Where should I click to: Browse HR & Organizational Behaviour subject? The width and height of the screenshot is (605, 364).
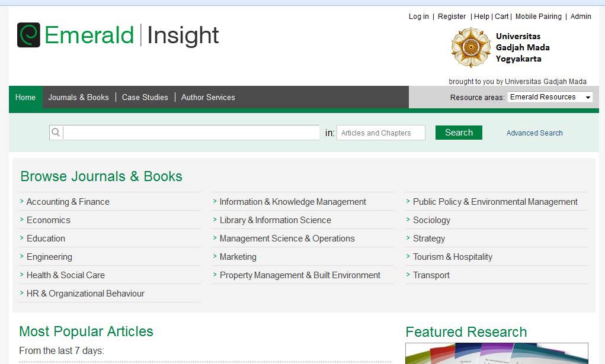[x=85, y=294]
